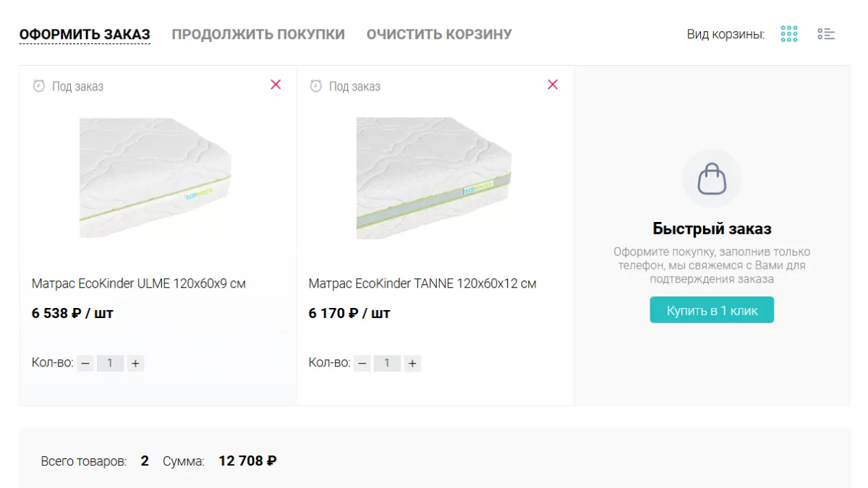This screenshot has width=868, height=488.
Task: Open Матрас EcoKinder TANNE product link
Action: (422, 283)
